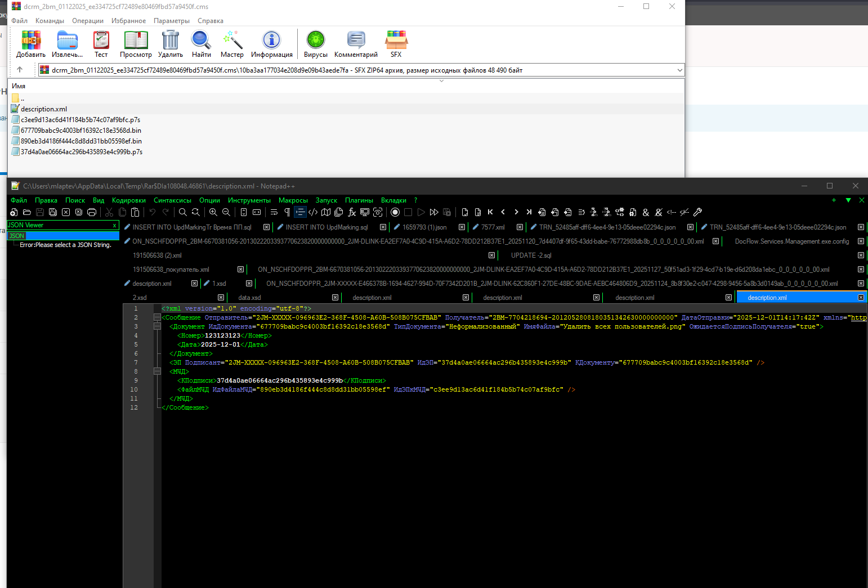Open WinRAR Команды menu

point(50,21)
